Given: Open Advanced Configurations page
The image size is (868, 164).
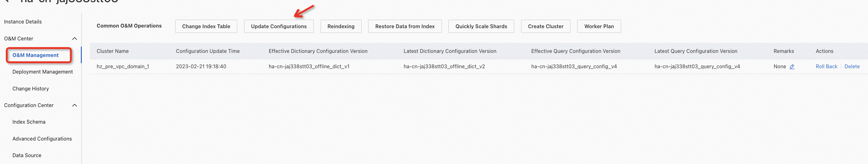Looking at the screenshot, I should point(42,139).
